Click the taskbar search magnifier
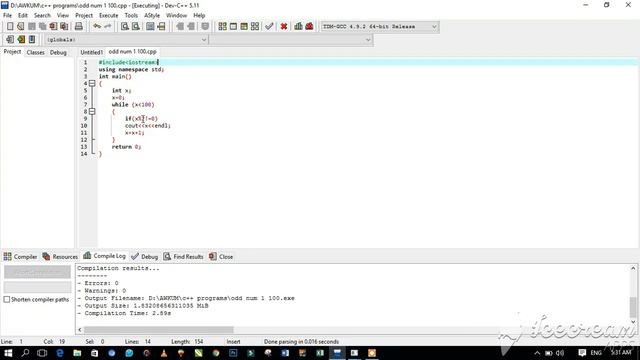 pyautogui.click(x=25, y=353)
